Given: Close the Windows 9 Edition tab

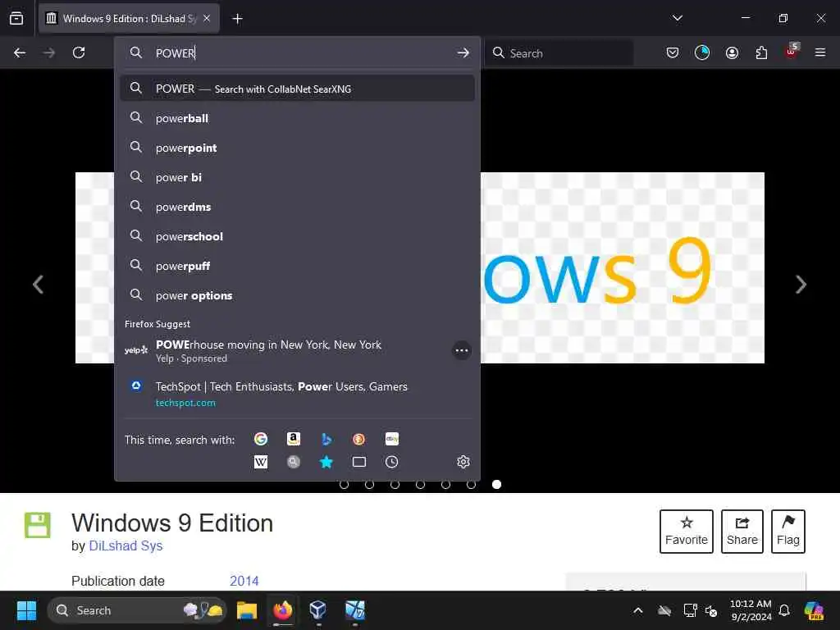Looking at the screenshot, I should click(x=207, y=18).
